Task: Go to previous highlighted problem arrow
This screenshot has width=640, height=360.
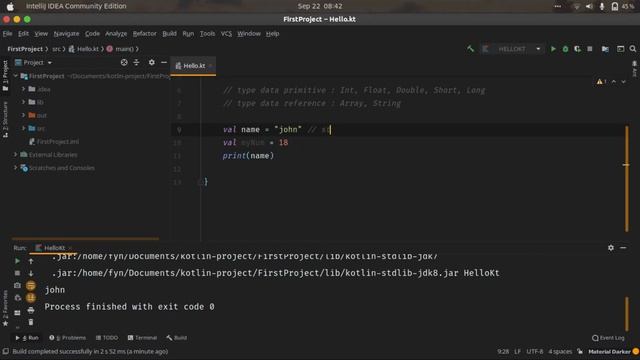Action: click(614, 82)
